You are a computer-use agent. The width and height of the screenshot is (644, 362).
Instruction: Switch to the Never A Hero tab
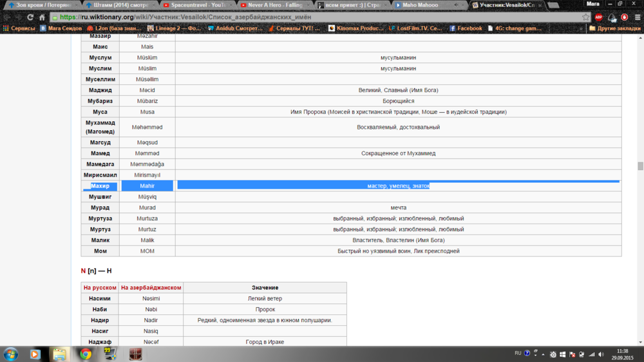(x=277, y=5)
